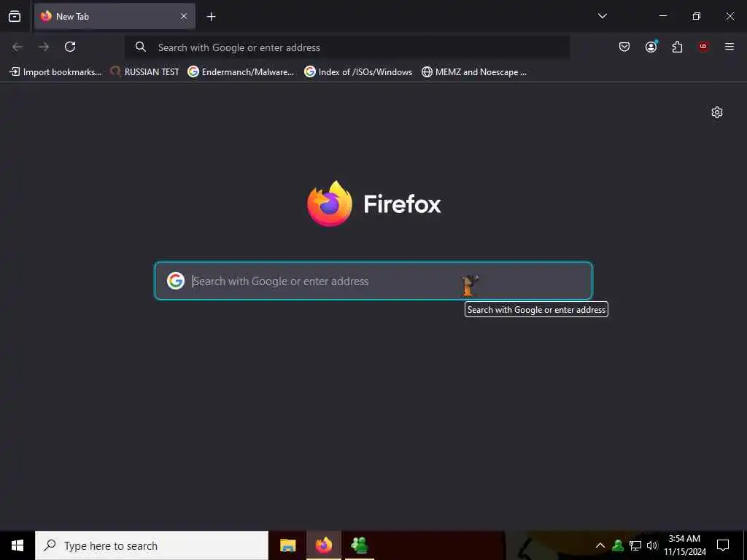Open the uBlock Origin extension
Viewport: 747px width, 560px height.
tap(703, 47)
